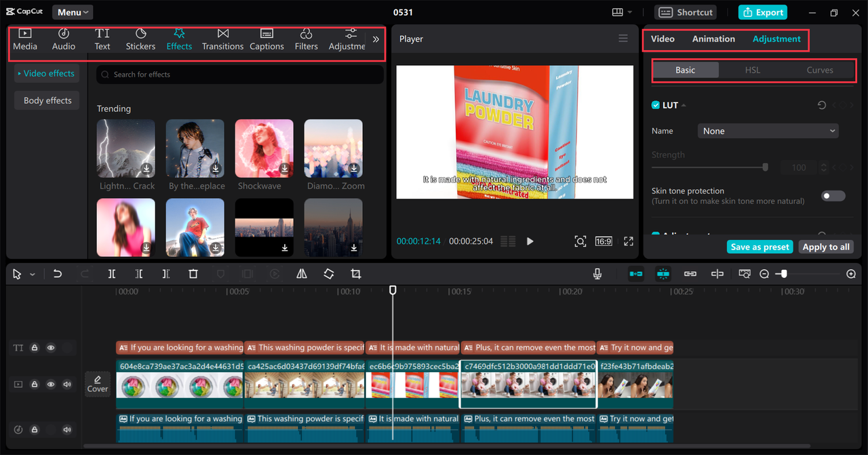Select the Shockwave effect thumbnail
The width and height of the screenshot is (868, 455).
(x=264, y=149)
